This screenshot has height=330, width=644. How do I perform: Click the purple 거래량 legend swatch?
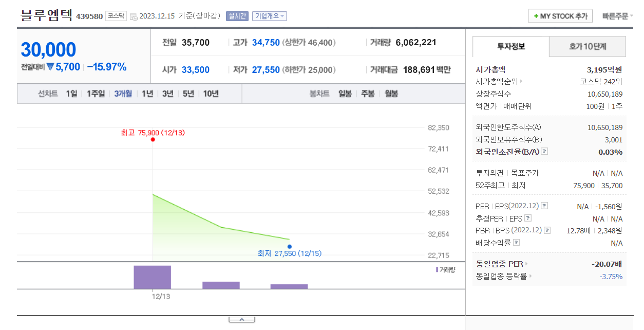[x=437, y=269]
